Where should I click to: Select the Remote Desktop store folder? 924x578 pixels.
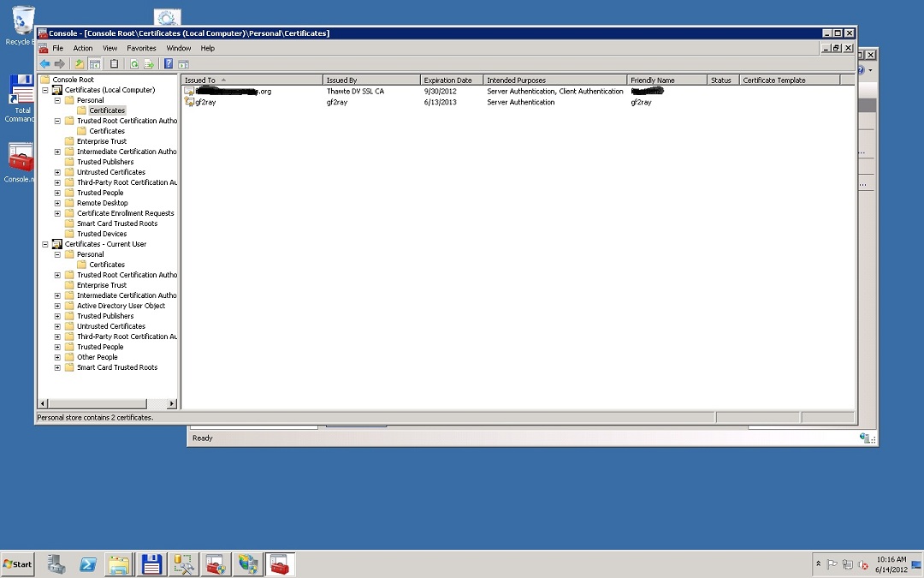102,203
